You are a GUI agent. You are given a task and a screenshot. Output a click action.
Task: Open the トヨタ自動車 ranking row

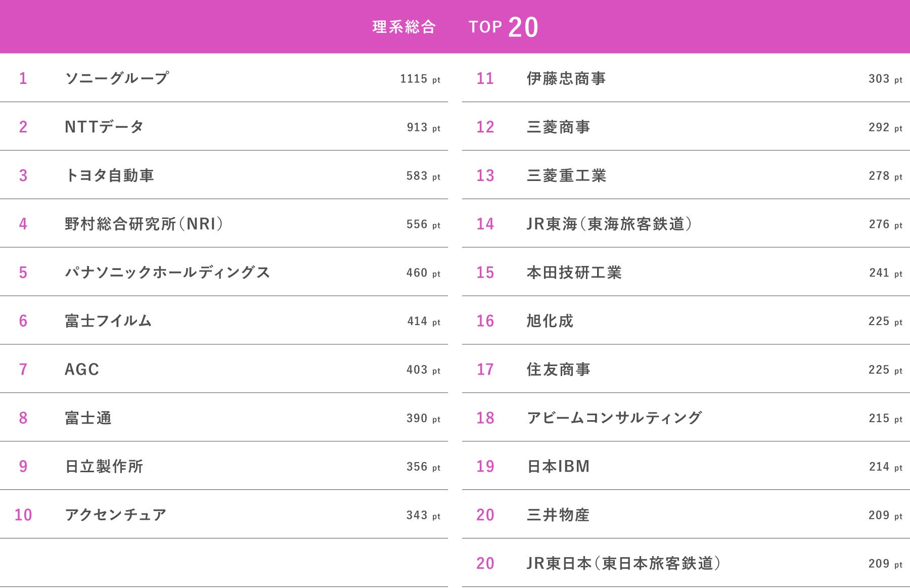pos(109,175)
